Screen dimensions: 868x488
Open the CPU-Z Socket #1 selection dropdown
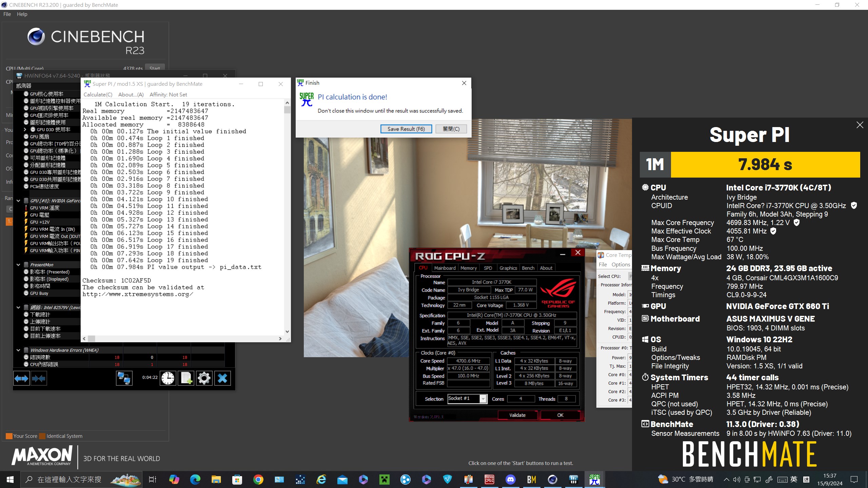point(483,399)
